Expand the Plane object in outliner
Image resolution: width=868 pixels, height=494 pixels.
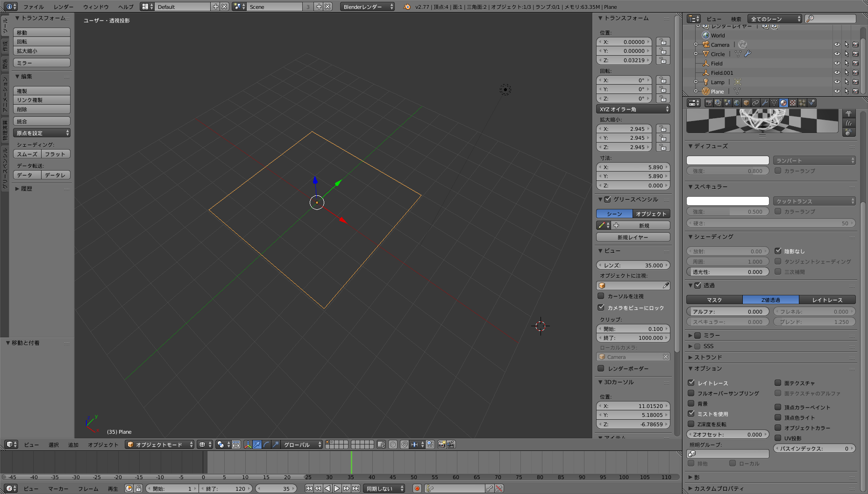696,91
